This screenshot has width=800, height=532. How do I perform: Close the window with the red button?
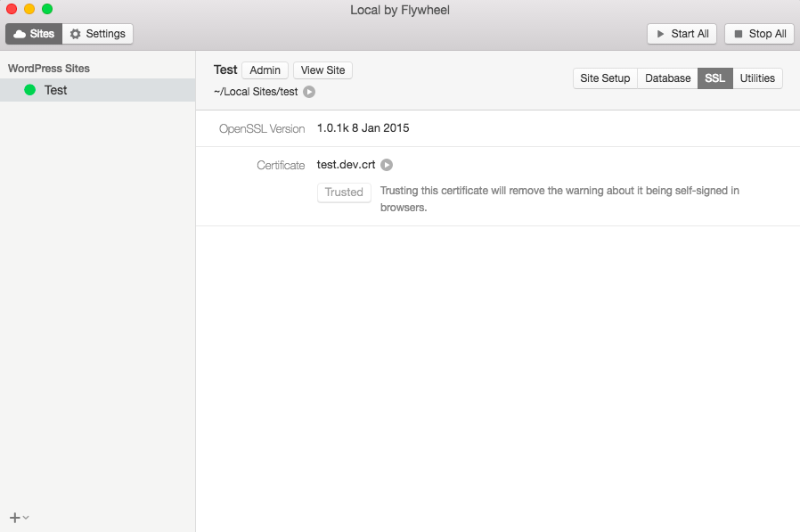point(12,9)
